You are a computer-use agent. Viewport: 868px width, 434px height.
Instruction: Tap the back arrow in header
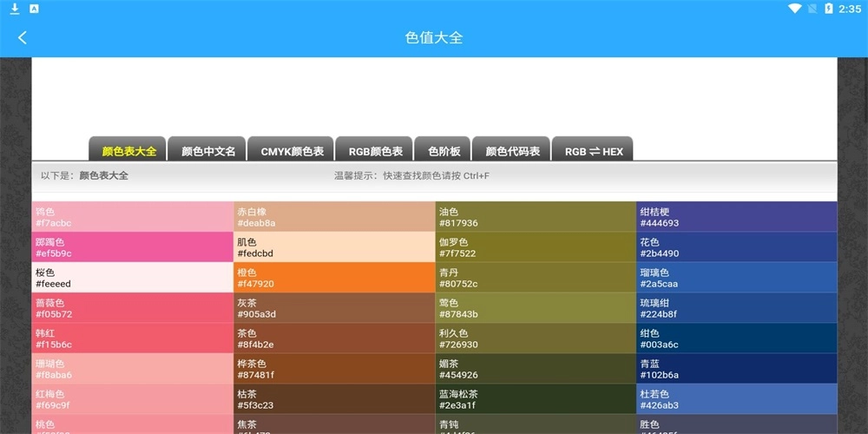(x=23, y=37)
